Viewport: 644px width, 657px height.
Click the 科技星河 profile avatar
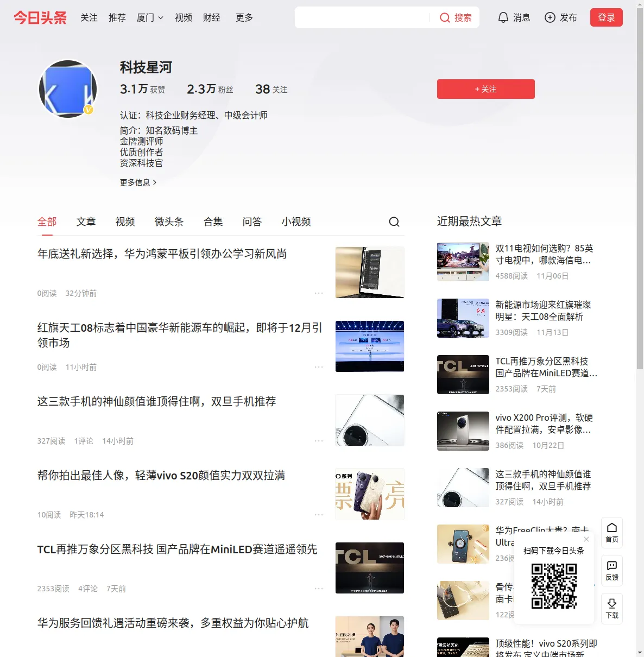68,89
